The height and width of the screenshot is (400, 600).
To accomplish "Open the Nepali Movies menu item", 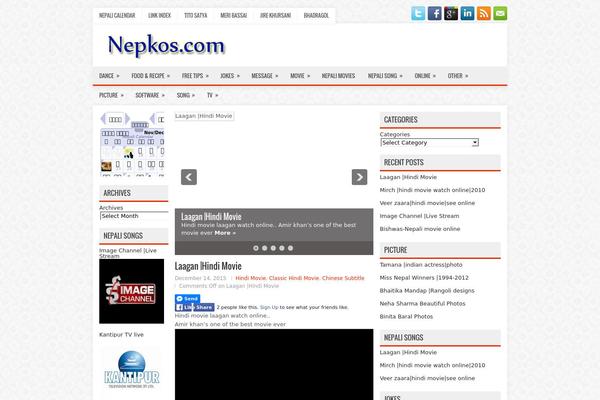I will click(x=338, y=76).
